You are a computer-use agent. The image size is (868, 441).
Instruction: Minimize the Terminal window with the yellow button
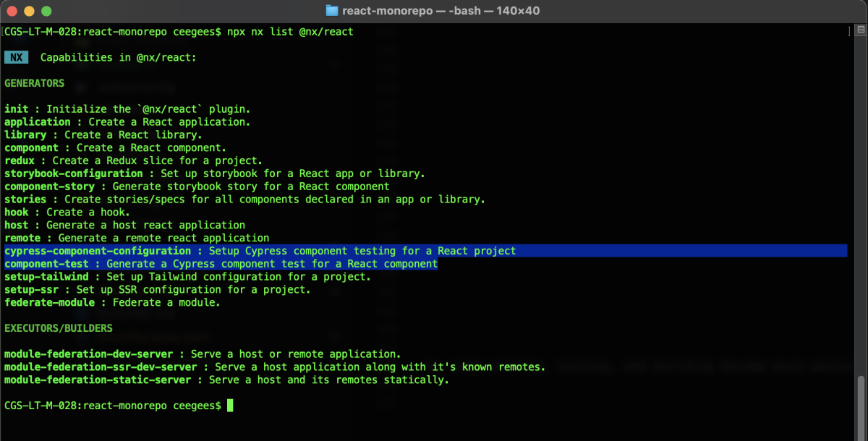(30, 12)
